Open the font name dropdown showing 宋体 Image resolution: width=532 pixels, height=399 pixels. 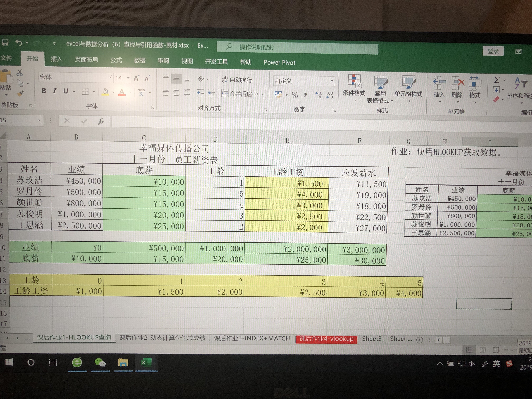pyautogui.click(x=110, y=78)
